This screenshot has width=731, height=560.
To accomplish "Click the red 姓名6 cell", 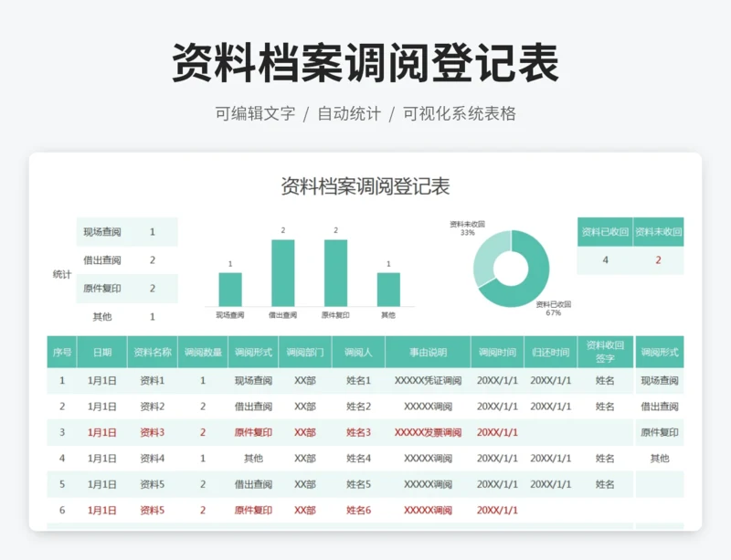I will click(358, 510).
